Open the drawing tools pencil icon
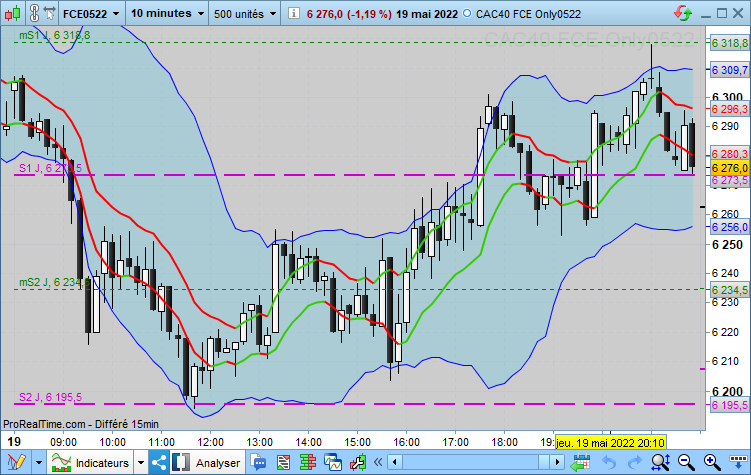 pyautogui.click(x=16, y=462)
